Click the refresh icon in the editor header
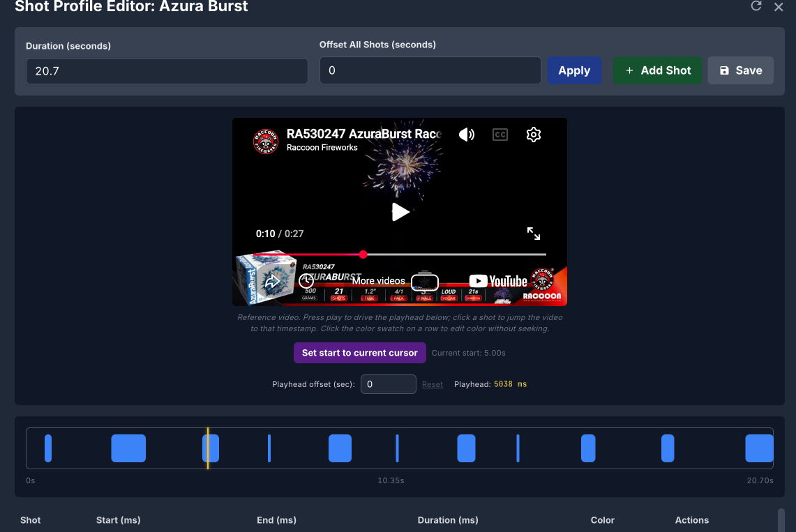This screenshot has height=532, width=796. coord(756,6)
